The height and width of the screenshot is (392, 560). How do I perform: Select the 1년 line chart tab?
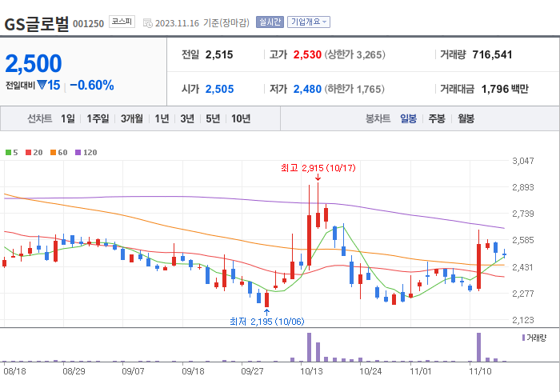[x=162, y=118]
